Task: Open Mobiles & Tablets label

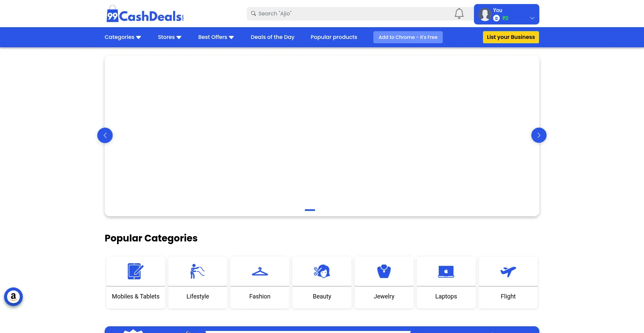Action: pos(136,296)
